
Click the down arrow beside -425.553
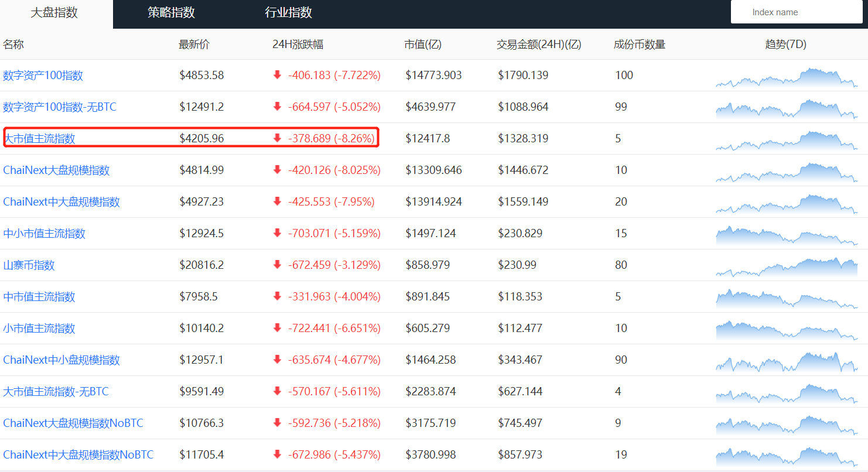tap(278, 201)
